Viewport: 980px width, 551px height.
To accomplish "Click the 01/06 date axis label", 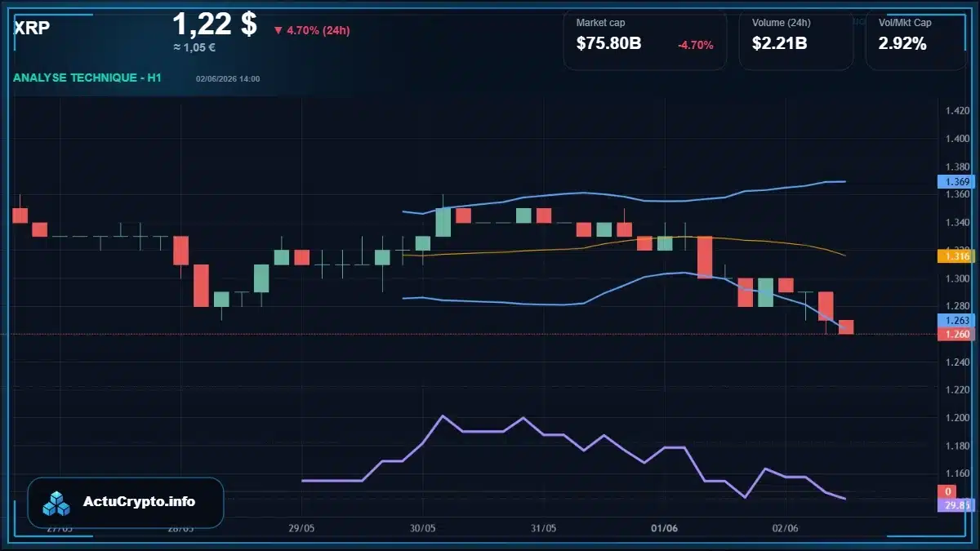I will (664, 528).
